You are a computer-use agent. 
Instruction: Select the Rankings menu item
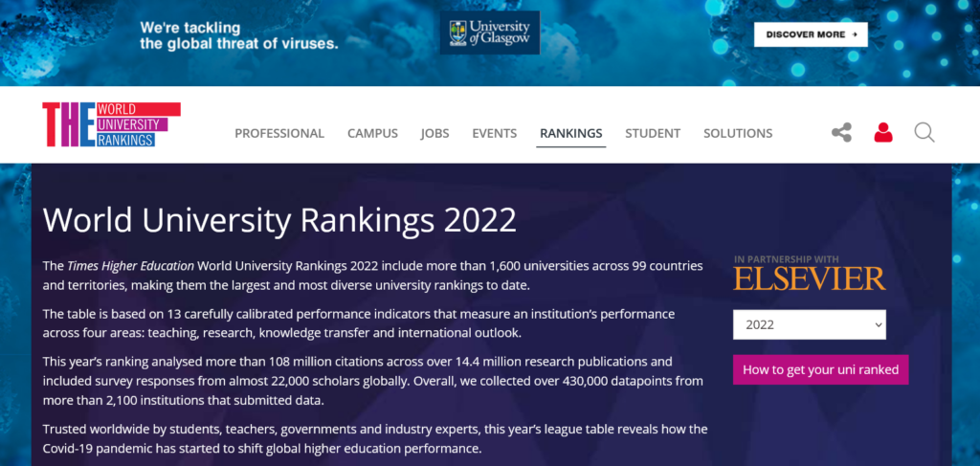(571, 133)
